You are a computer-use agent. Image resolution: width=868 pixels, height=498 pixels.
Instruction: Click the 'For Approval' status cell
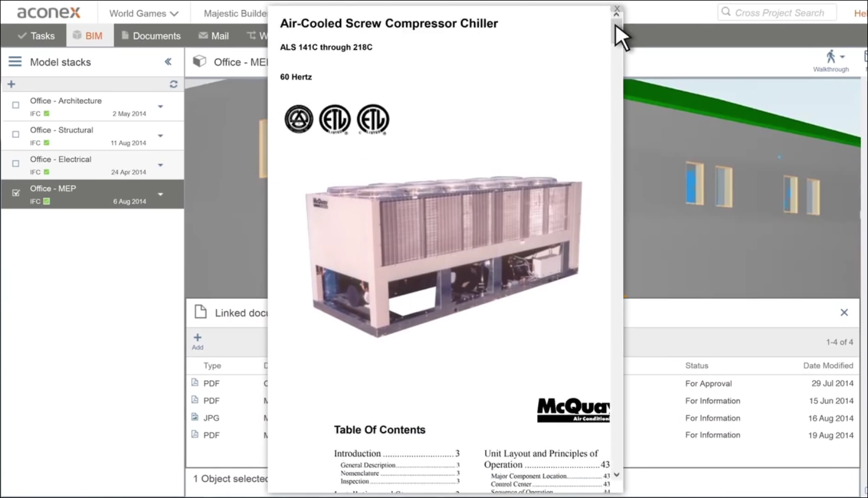pos(708,383)
